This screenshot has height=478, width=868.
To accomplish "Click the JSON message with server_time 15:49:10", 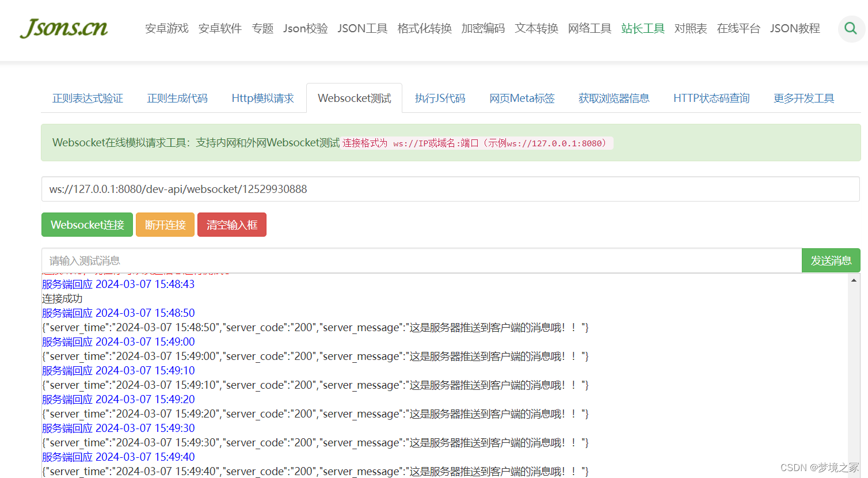I will (315, 385).
